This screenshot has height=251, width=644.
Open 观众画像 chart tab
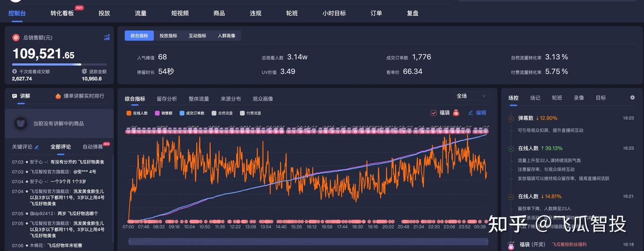click(263, 99)
